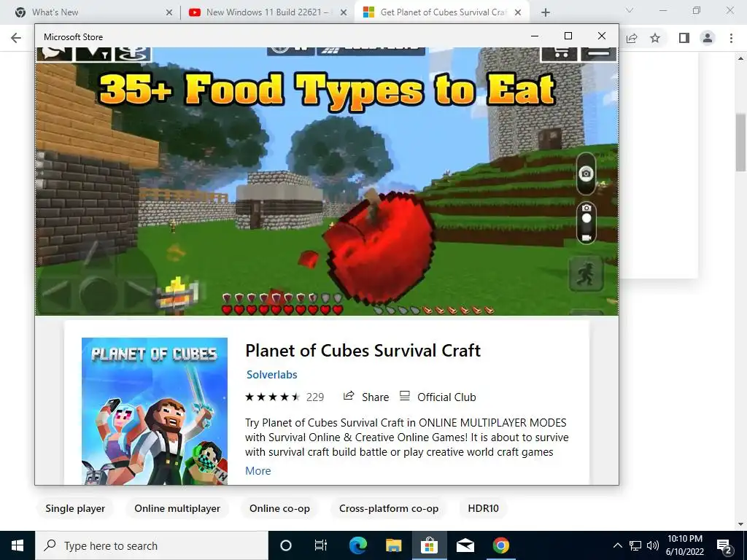Click Planet of Cubes Survival Craft title
The height and width of the screenshot is (560, 747).
point(363,351)
